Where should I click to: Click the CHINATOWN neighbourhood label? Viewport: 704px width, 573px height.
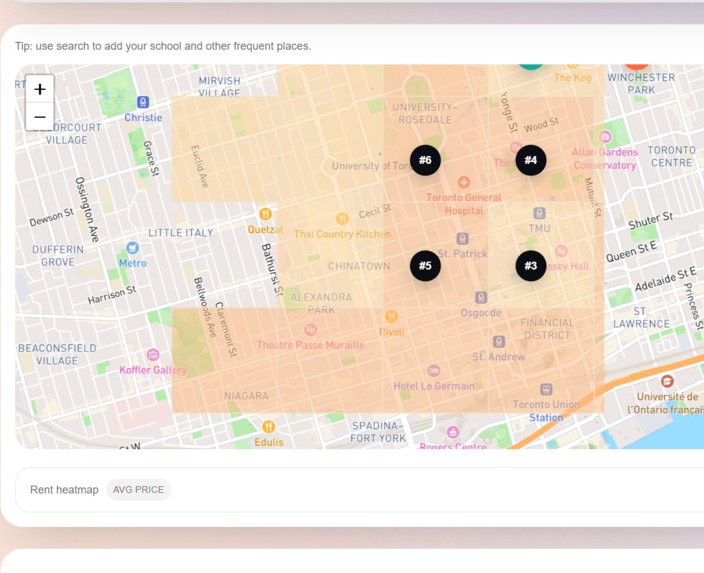tap(359, 266)
